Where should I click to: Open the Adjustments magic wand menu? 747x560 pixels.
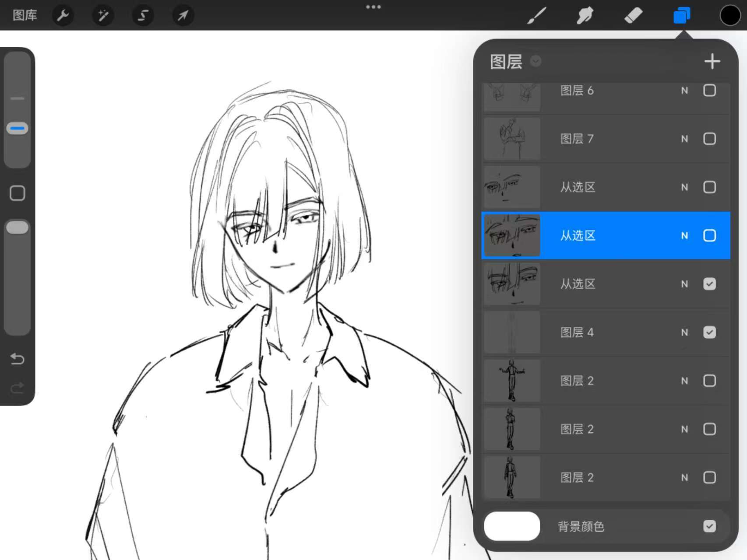point(103,16)
